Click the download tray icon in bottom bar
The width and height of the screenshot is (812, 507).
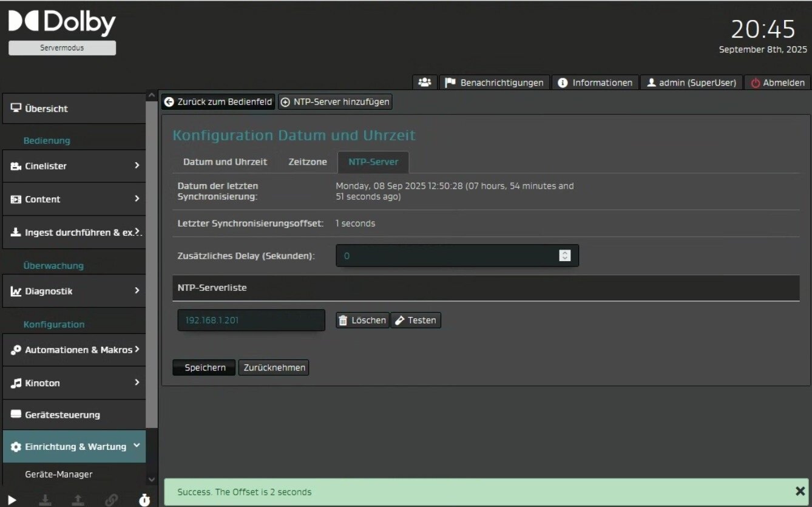[x=45, y=500]
